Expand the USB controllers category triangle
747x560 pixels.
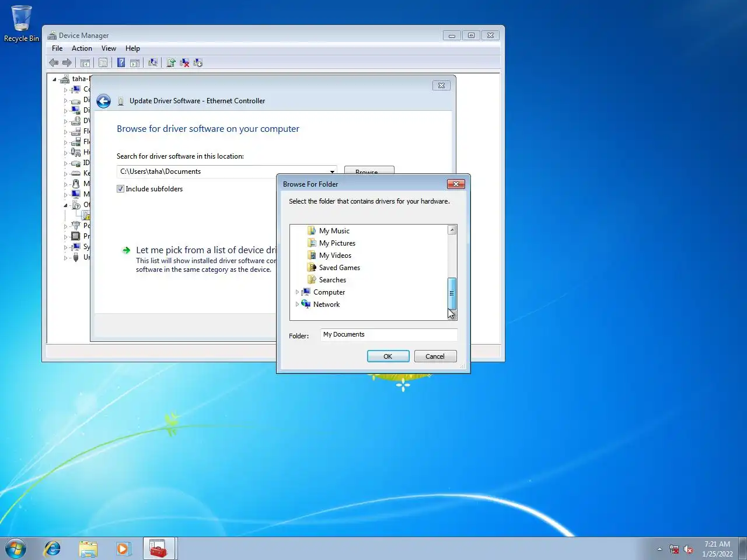tap(65, 257)
